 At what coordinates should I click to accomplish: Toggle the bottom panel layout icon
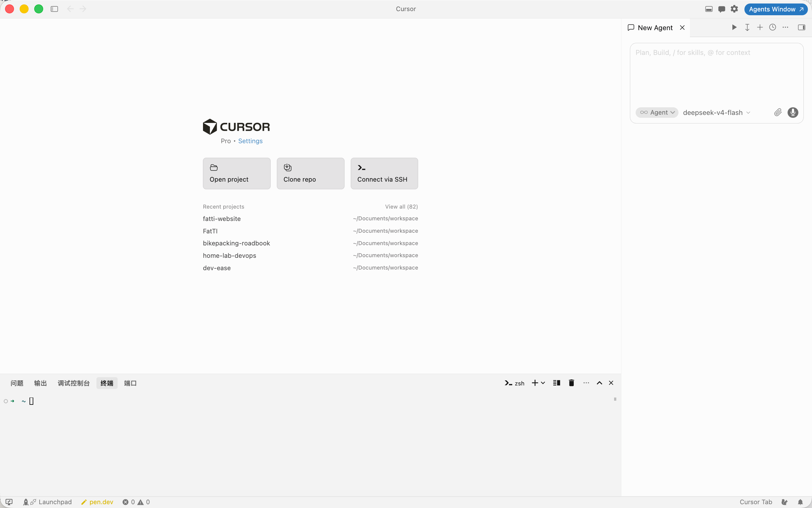click(709, 9)
